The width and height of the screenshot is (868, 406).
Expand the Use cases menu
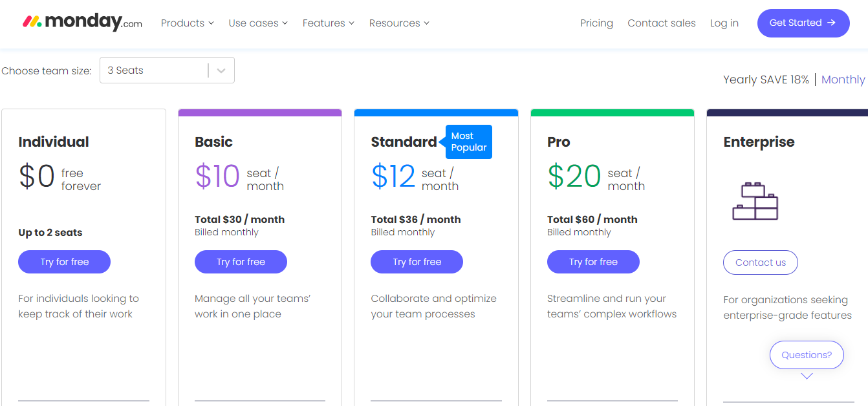tap(257, 23)
